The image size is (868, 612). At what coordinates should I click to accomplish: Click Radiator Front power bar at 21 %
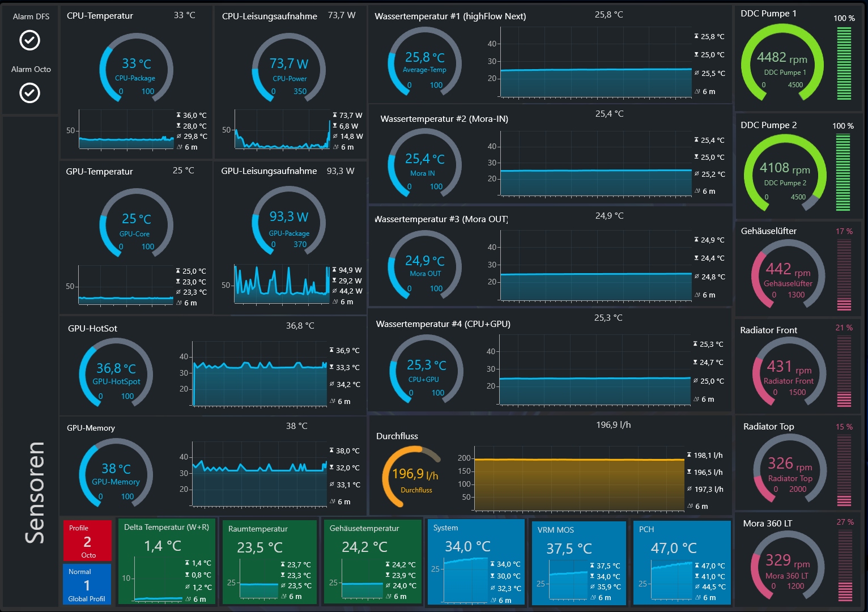pyautogui.click(x=844, y=371)
